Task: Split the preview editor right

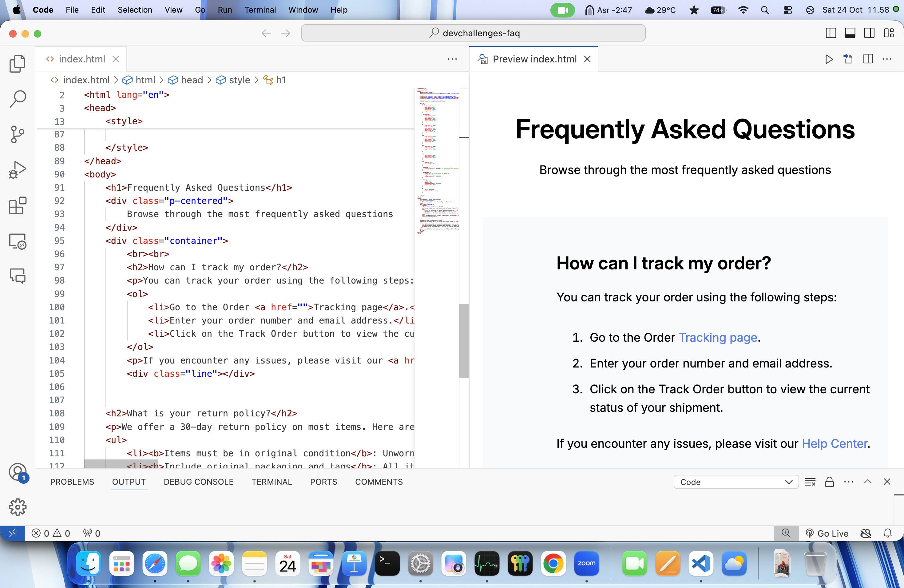Action: point(868,59)
